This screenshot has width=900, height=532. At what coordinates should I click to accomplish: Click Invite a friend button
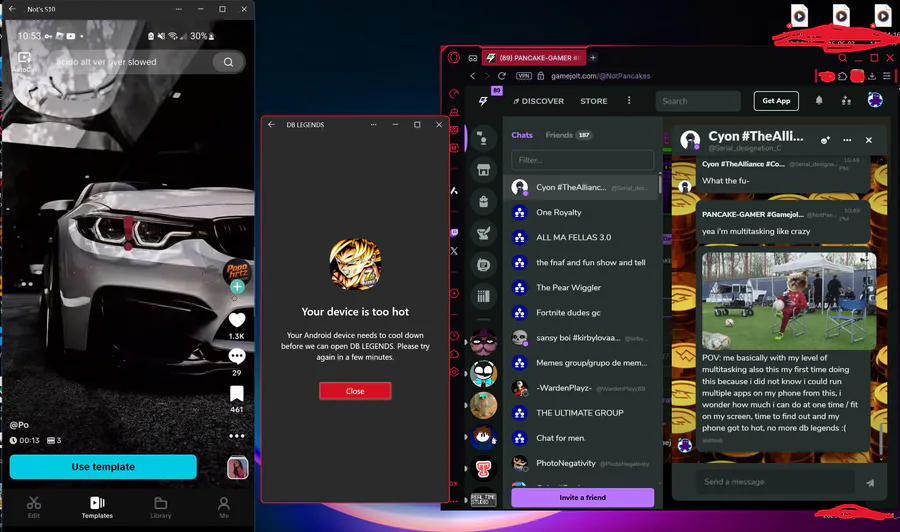582,498
